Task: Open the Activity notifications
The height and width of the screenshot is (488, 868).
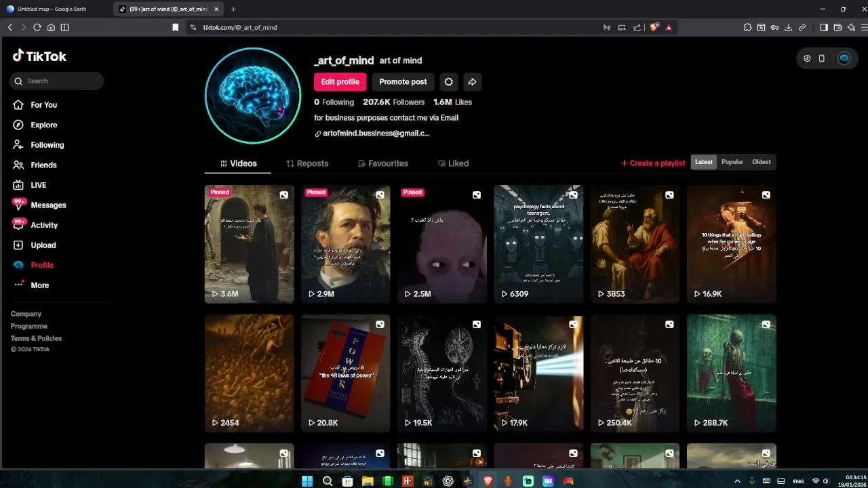Action: pyautogui.click(x=35, y=225)
